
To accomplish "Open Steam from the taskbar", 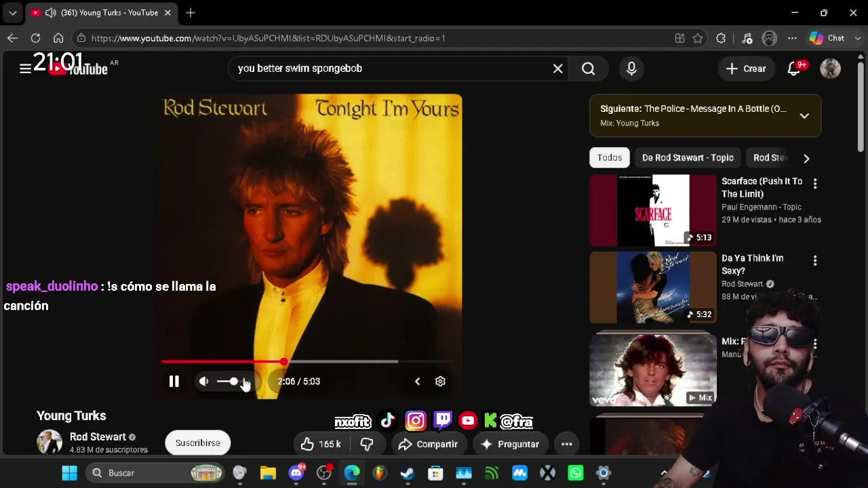I will (408, 473).
